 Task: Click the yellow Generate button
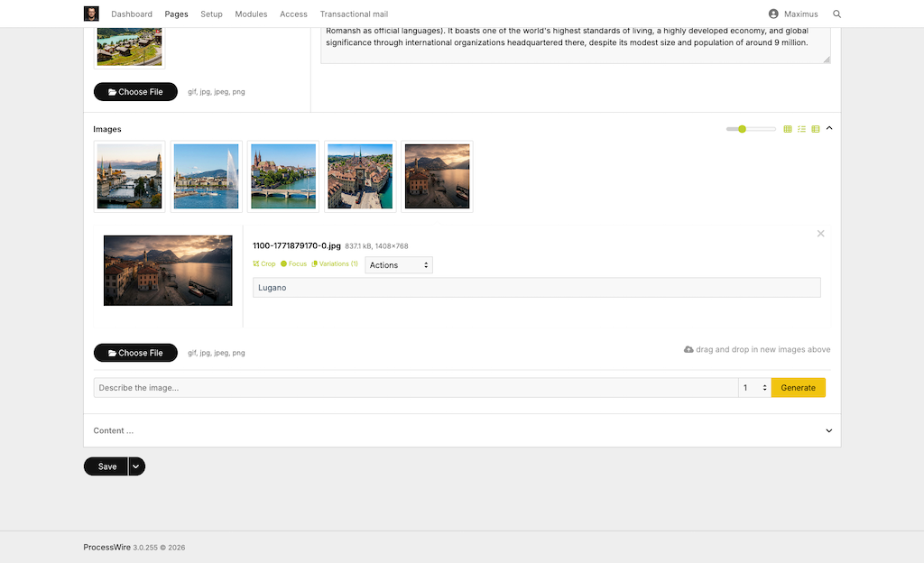click(x=798, y=388)
